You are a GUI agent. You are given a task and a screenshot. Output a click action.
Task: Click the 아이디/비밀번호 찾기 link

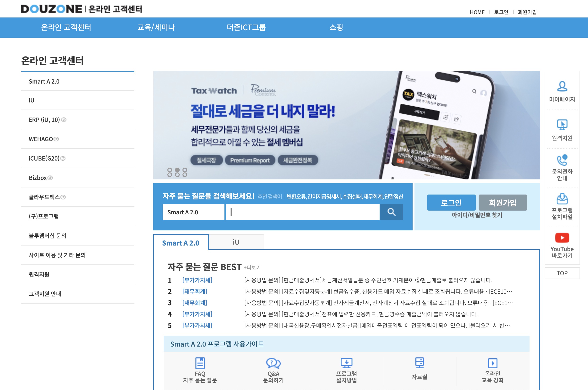[477, 215]
